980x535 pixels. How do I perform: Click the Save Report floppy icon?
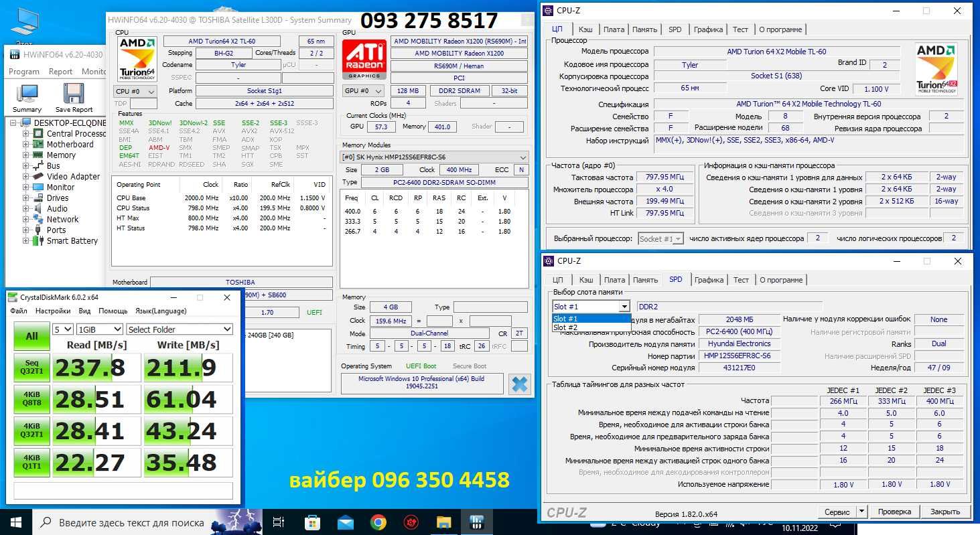74,98
